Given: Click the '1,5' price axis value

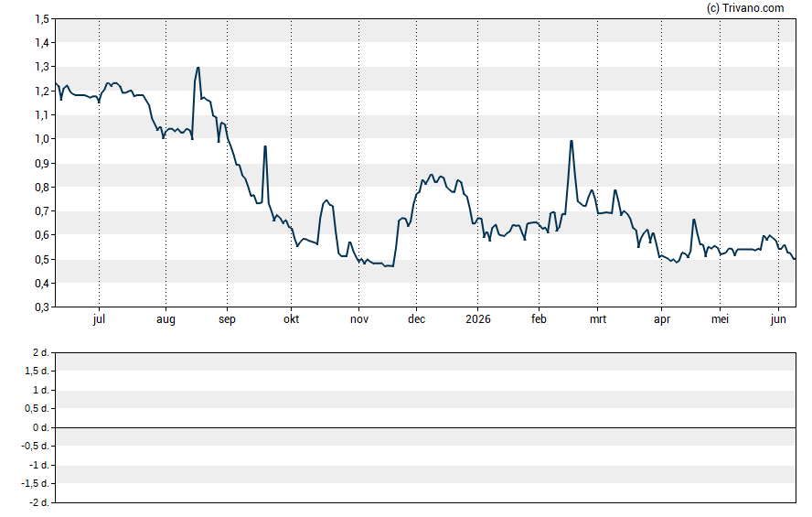Looking at the screenshot, I should [42, 19].
